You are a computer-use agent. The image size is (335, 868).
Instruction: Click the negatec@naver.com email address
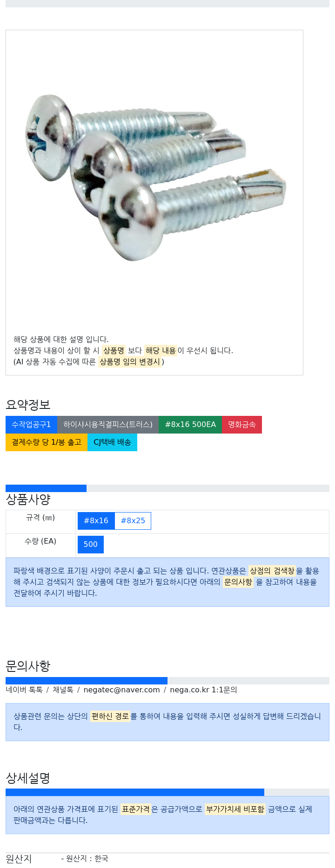(x=121, y=690)
